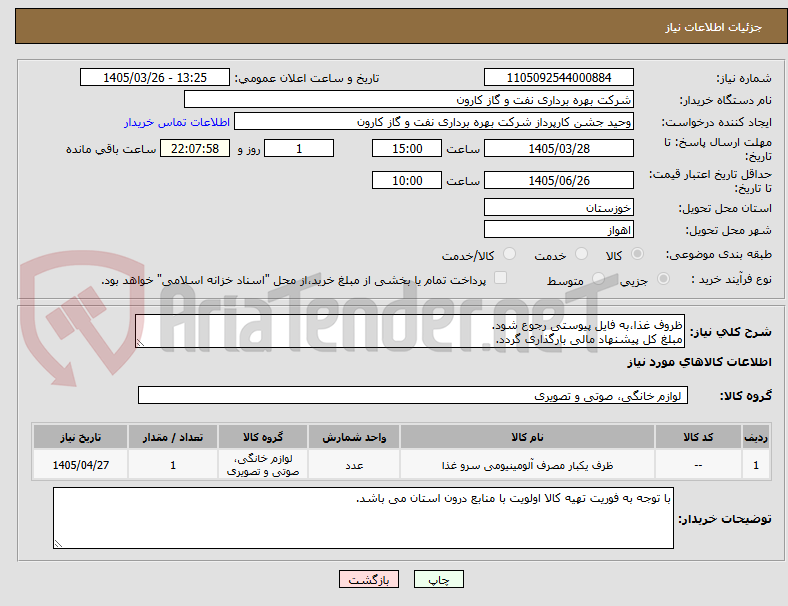
Task: Click the تاریخ نیاز column header
Action: point(80,437)
